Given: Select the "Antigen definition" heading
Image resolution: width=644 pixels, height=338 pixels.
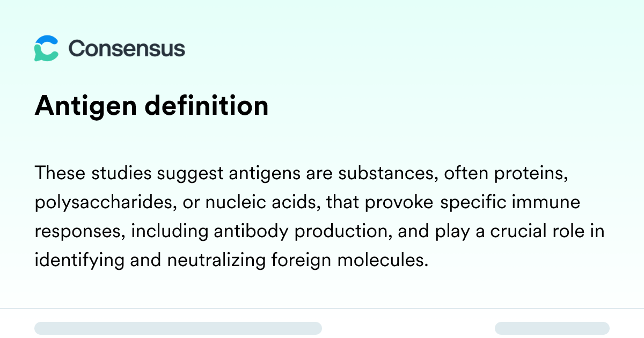Looking at the screenshot, I should point(151,106).
